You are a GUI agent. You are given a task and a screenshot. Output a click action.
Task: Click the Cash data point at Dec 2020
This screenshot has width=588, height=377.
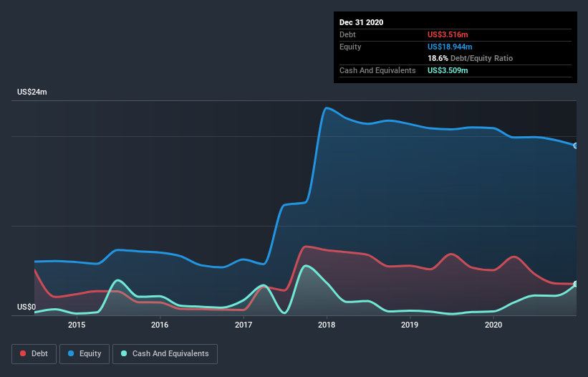point(576,284)
